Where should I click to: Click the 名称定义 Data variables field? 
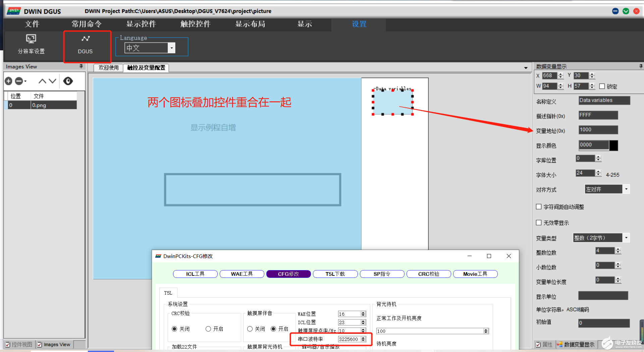[604, 100]
